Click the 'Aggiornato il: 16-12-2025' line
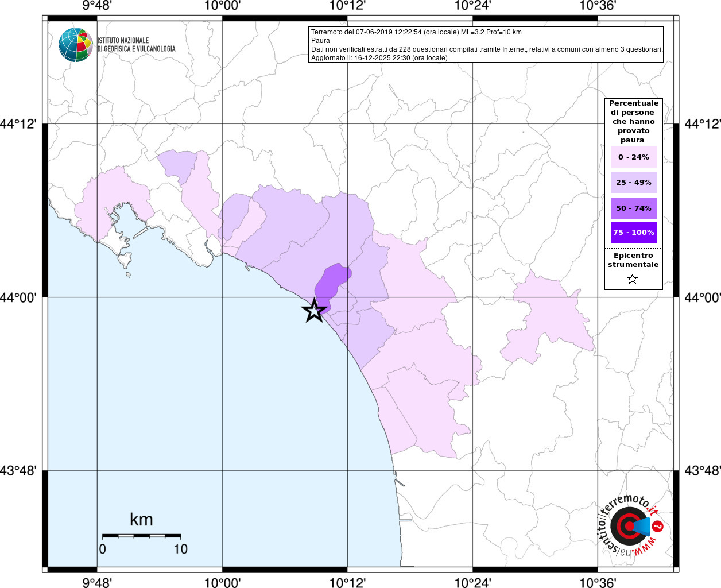The width and height of the screenshot is (721, 588). [379, 58]
